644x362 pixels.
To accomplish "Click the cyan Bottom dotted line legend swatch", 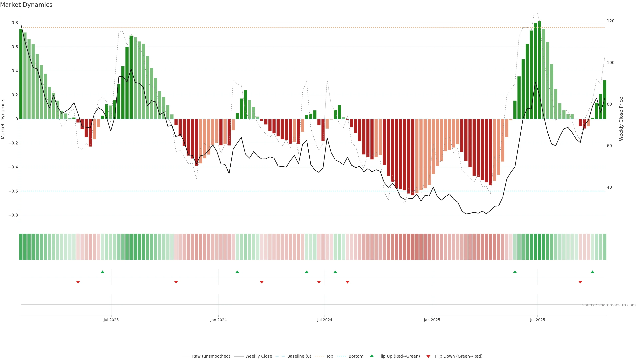I will pos(341,356).
